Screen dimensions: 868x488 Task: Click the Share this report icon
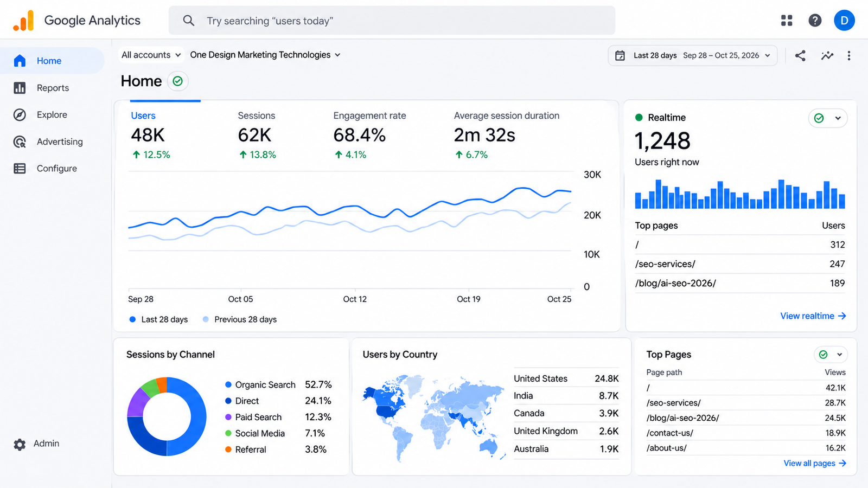point(800,55)
